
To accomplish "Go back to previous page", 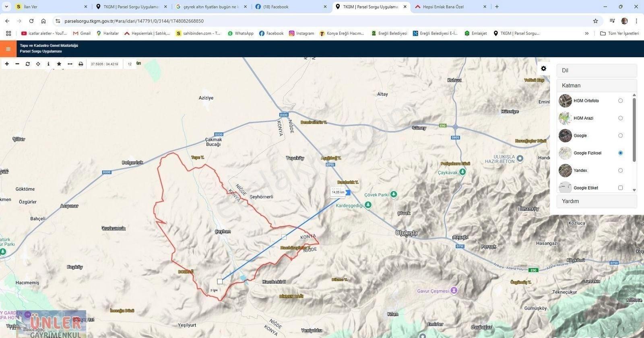I will (x=7, y=21).
